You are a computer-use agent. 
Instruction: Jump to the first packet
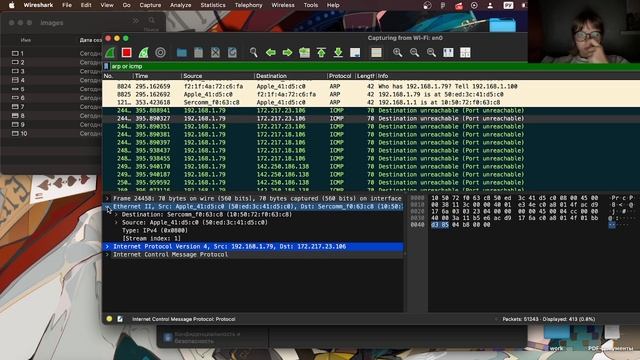point(321,53)
